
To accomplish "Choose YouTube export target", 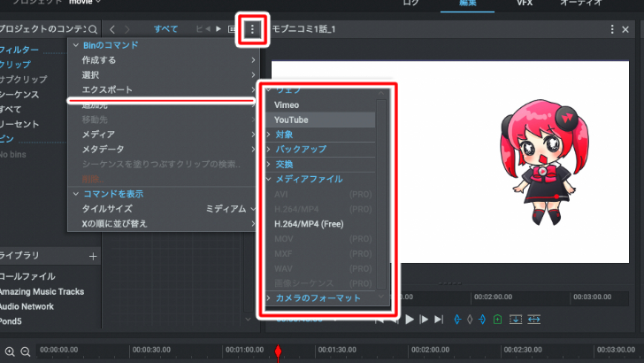I will coord(320,120).
